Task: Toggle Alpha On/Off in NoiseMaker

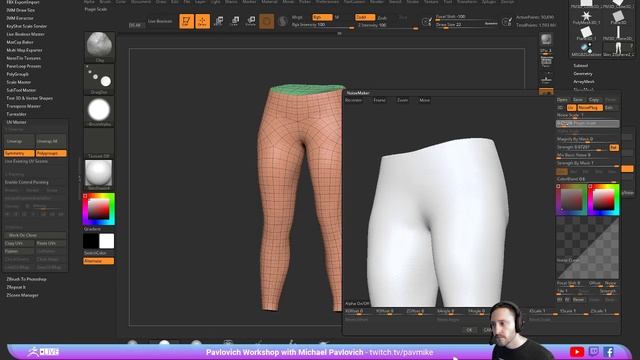Action: tap(357, 304)
